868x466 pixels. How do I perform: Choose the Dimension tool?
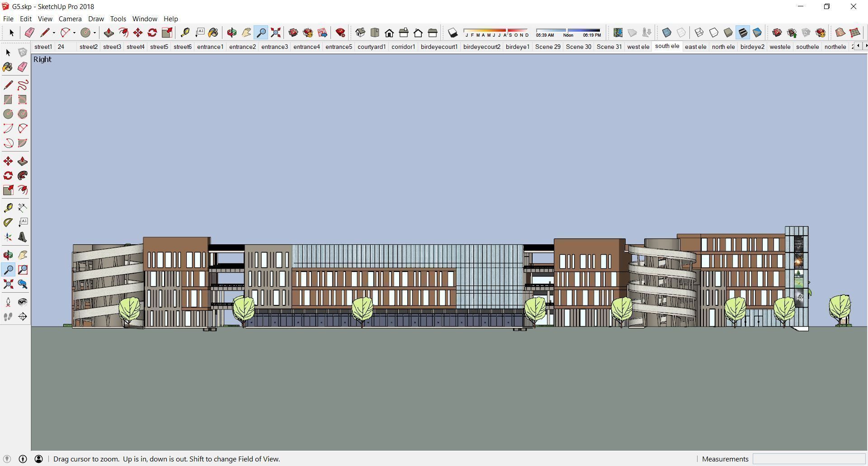23,208
